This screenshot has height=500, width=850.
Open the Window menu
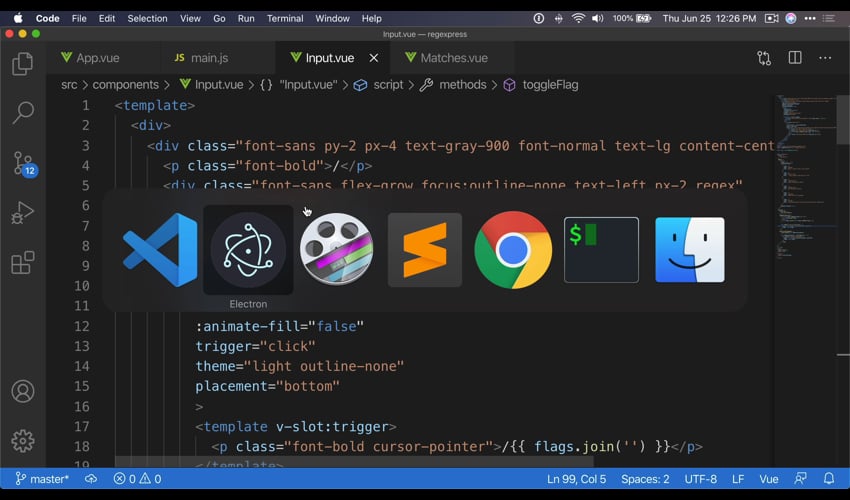(332, 18)
